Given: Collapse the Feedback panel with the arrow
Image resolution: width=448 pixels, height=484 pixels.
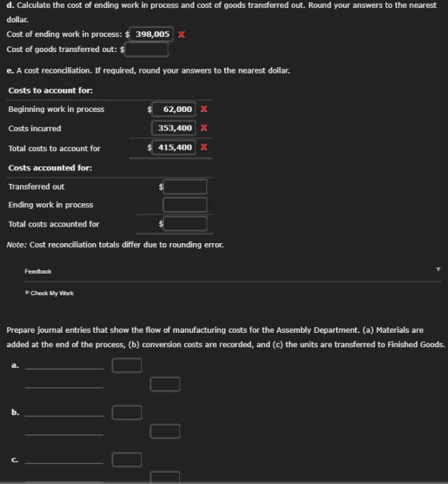Looking at the screenshot, I should (438, 270).
